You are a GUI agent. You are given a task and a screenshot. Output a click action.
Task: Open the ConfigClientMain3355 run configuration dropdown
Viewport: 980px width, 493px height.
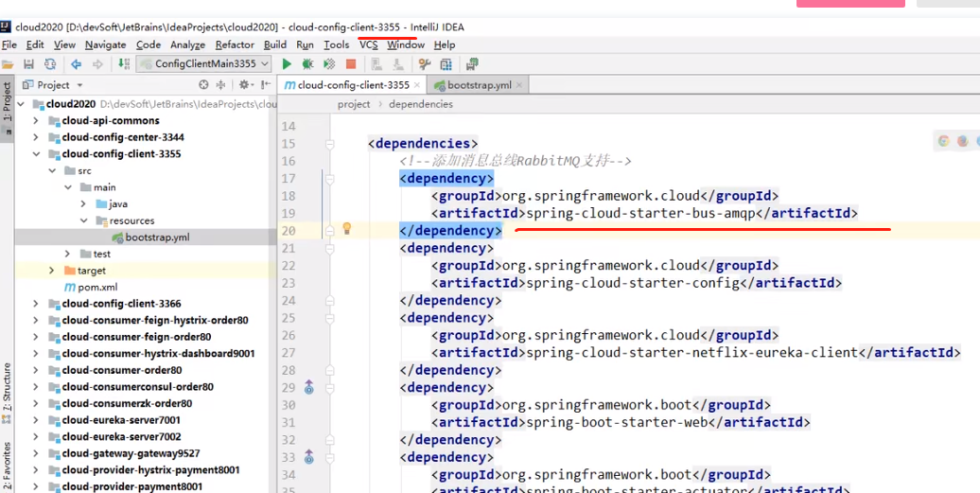point(204,63)
